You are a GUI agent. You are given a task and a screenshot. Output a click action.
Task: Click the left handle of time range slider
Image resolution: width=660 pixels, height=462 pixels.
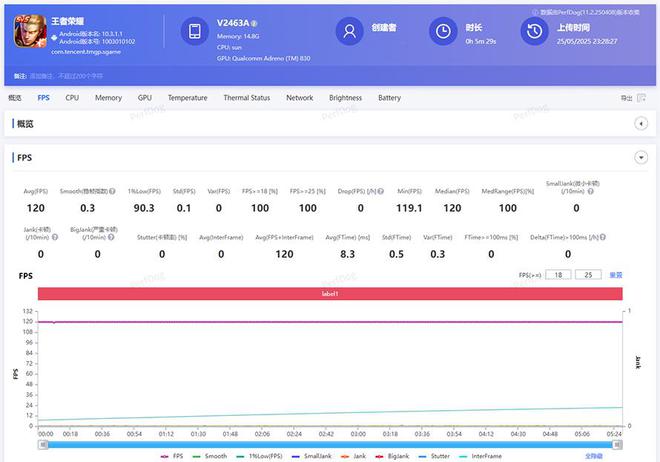tap(43, 444)
